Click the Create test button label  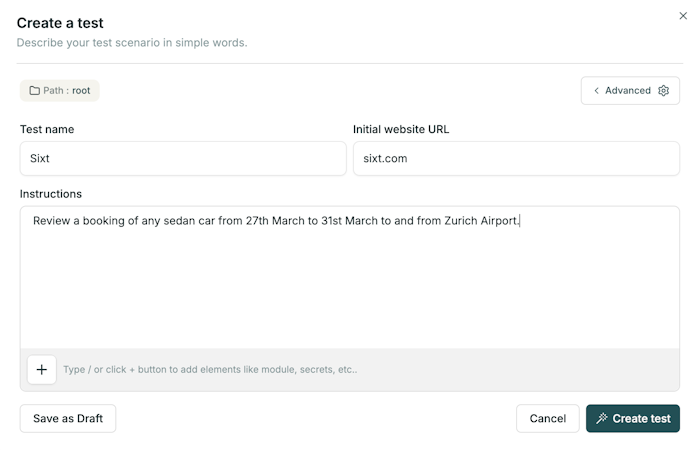[x=642, y=419]
